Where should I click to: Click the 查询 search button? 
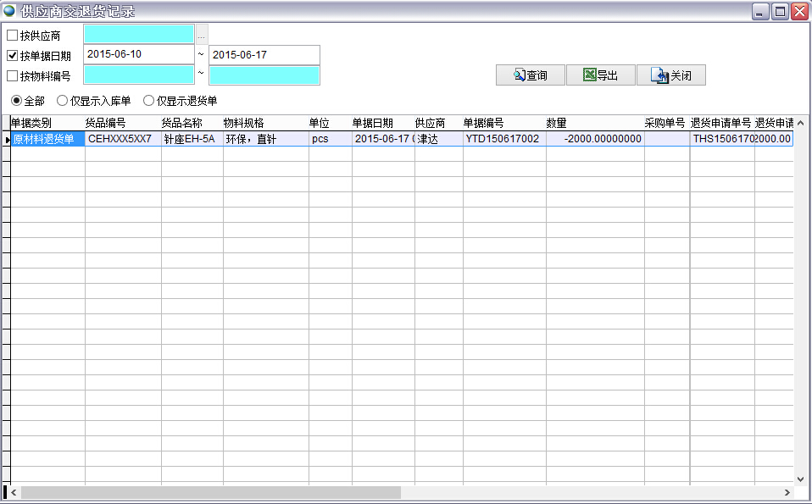[530, 75]
